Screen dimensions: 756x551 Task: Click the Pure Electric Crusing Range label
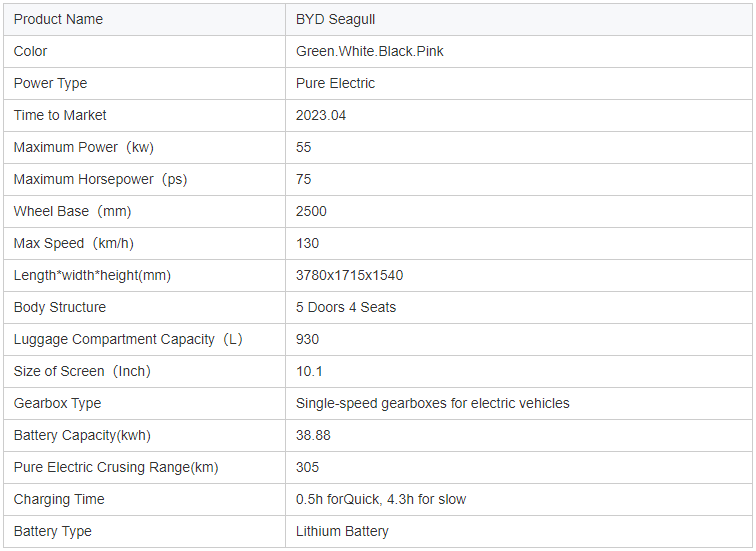click(116, 467)
